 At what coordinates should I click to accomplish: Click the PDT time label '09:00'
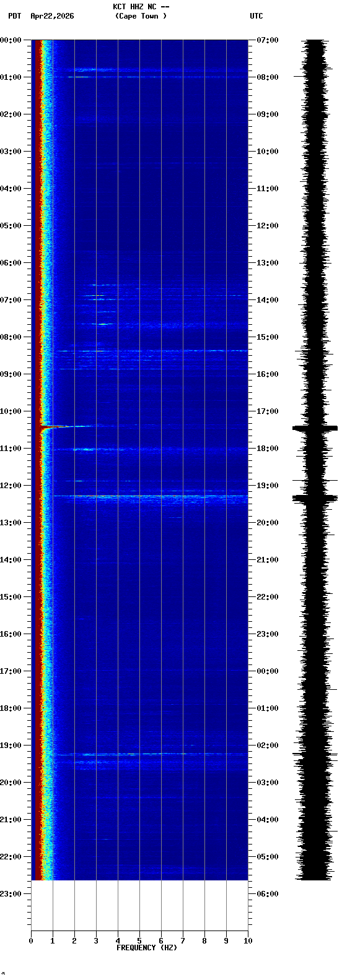(x=11, y=374)
